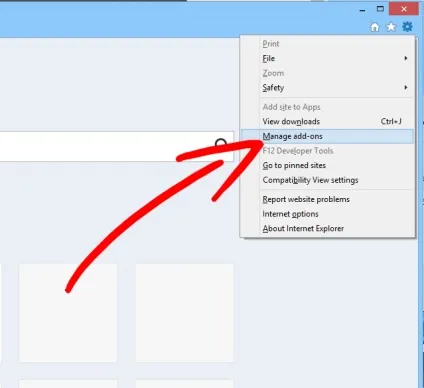Click the Tools gear icon

tap(407, 27)
